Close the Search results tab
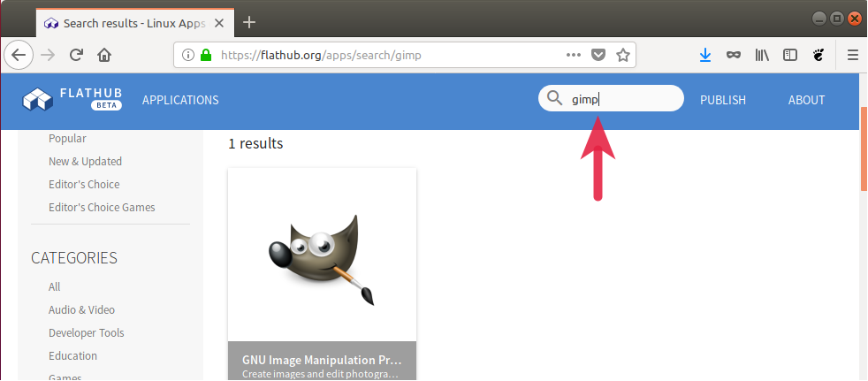 pos(219,23)
